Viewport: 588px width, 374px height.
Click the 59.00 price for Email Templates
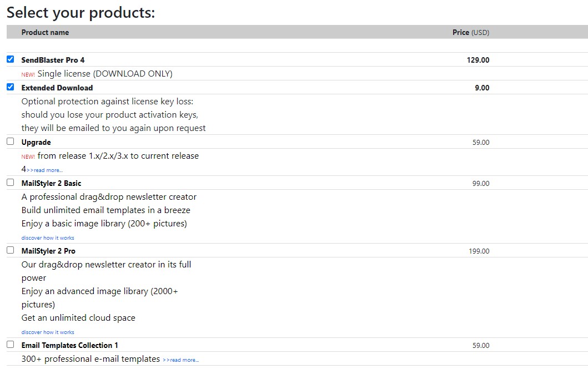click(481, 346)
